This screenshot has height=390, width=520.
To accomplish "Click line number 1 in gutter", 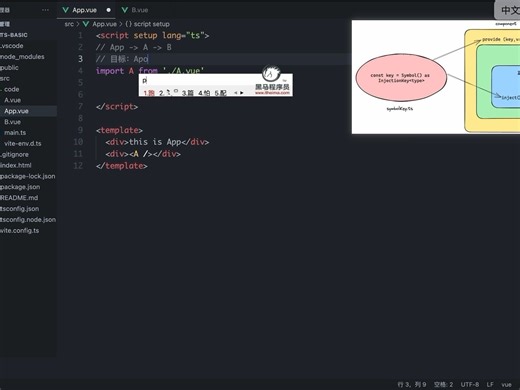I will (x=80, y=35).
